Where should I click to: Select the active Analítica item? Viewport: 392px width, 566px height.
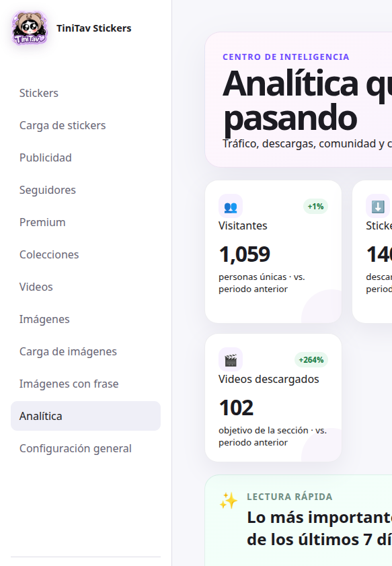pyautogui.click(x=85, y=416)
